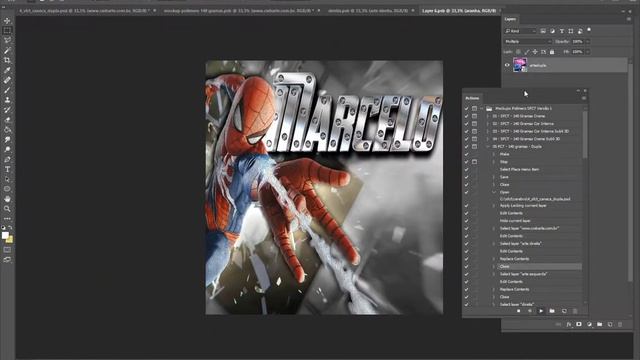This screenshot has height=360, width=640.
Task: Click the Screen Mode icon in toolbar
Action: [x=7, y=260]
